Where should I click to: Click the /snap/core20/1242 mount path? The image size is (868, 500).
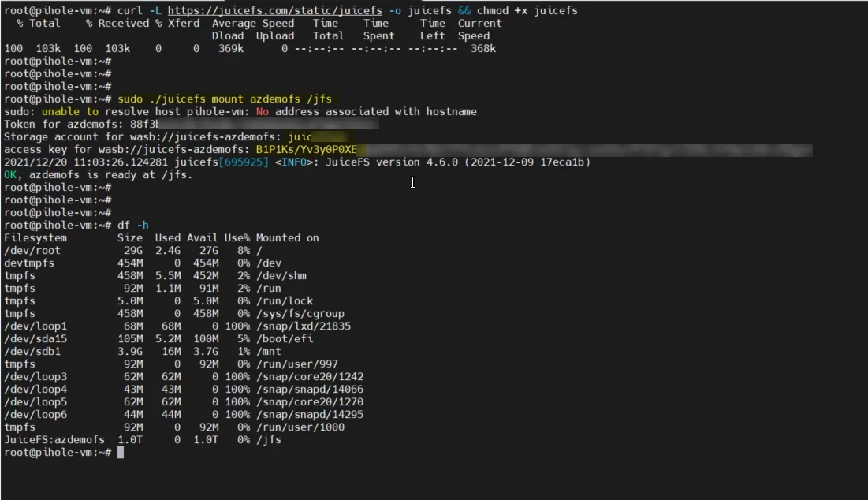click(x=310, y=376)
